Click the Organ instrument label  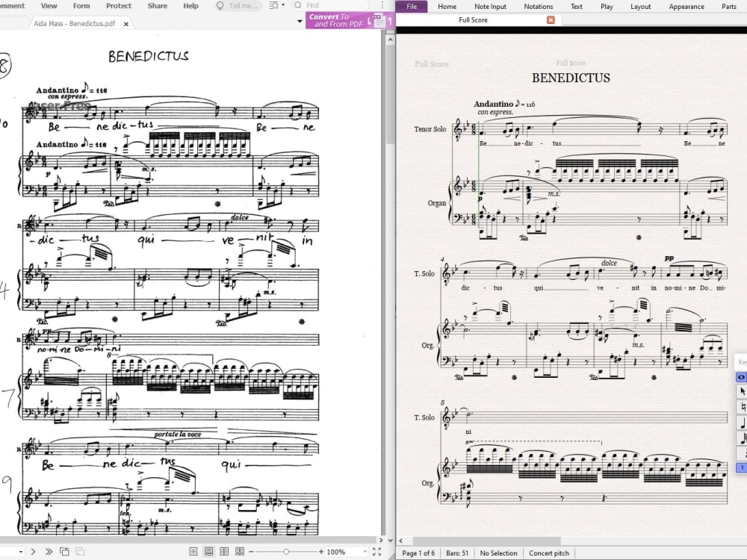[437, 203]
